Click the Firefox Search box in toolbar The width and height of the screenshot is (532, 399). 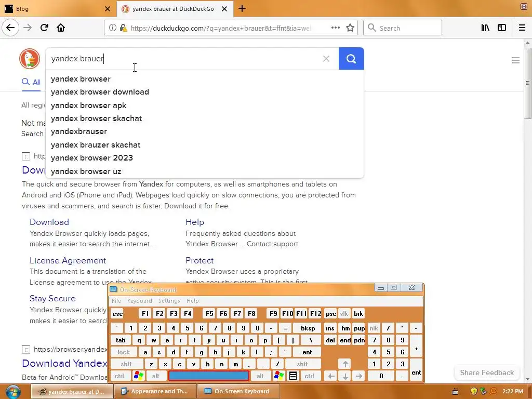click(403, 28)
